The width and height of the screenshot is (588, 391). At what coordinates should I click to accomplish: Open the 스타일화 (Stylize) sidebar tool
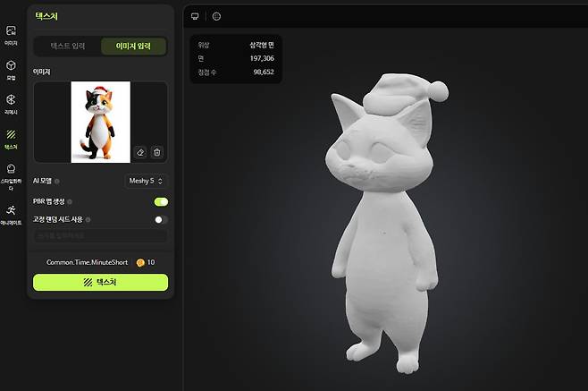[11, 174]
